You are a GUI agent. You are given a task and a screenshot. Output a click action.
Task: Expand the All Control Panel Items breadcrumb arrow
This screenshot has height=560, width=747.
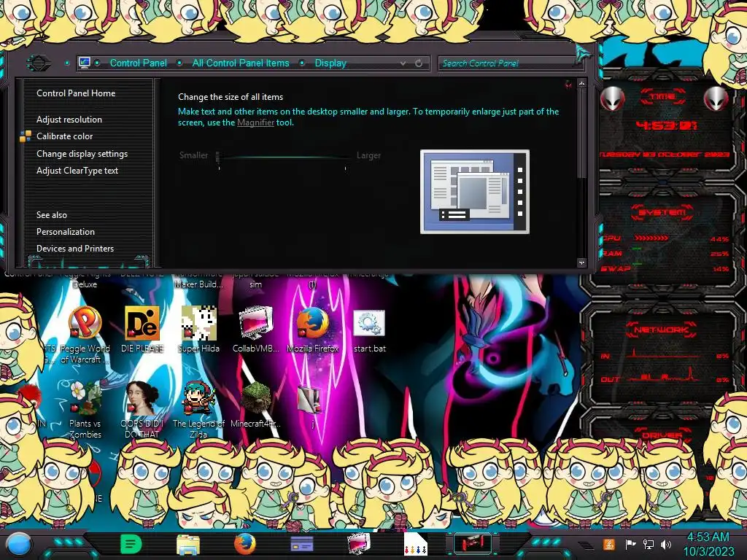point(302,63)
